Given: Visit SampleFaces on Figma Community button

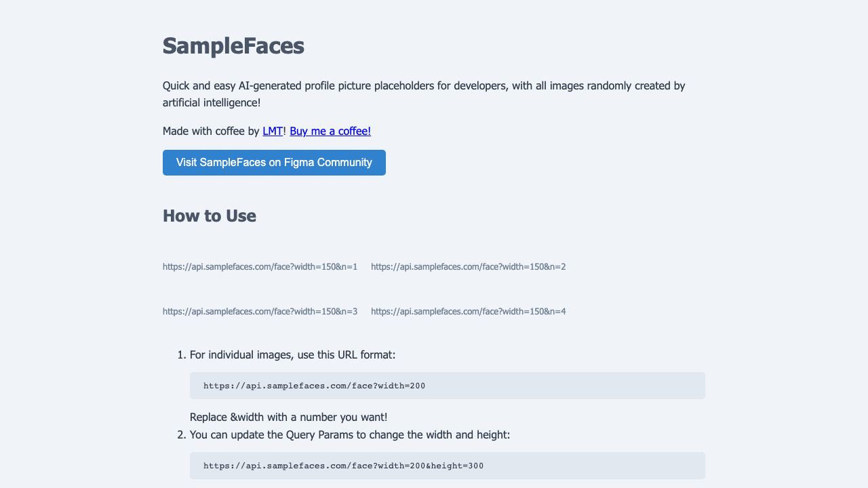Looking at the screenshot, I should point(274,163).
